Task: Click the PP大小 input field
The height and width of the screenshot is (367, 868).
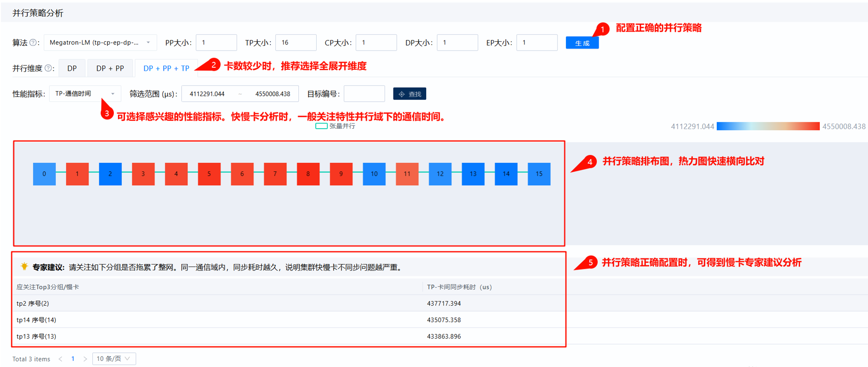Action: point(216,43)
